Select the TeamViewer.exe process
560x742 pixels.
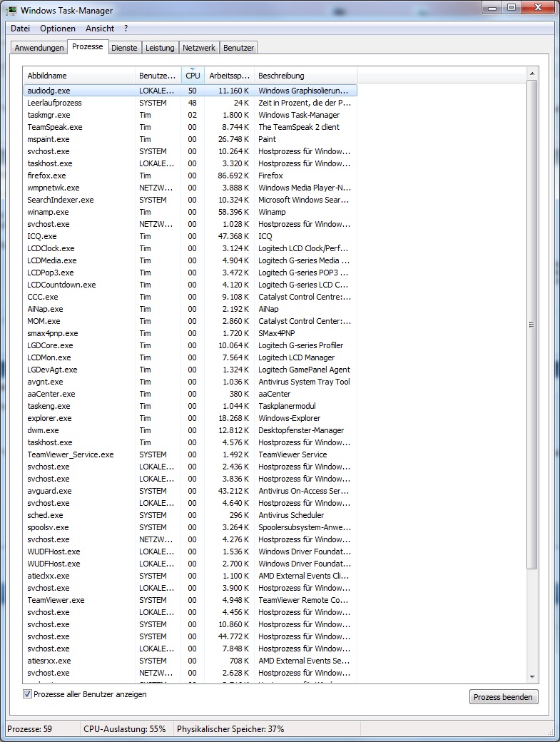tap(190, 600)
